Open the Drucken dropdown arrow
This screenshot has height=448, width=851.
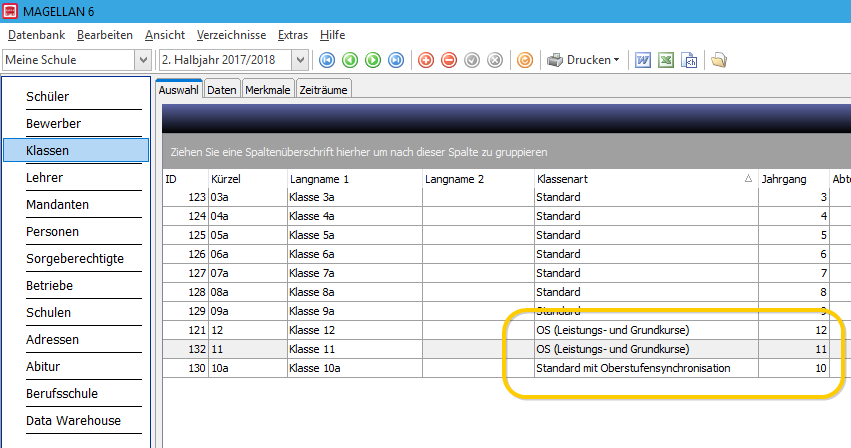617,60
